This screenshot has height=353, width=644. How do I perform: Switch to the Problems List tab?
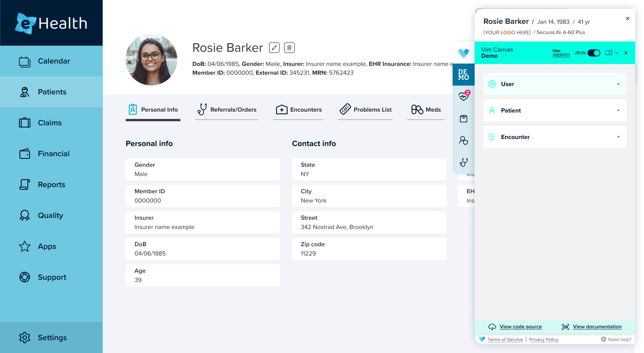(x=365, y=110)
